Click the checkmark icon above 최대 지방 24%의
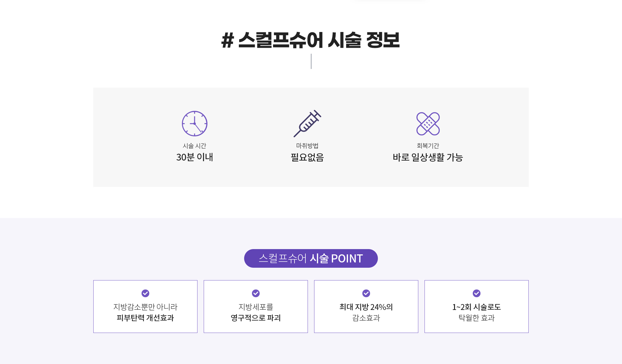 click(366, 293)
